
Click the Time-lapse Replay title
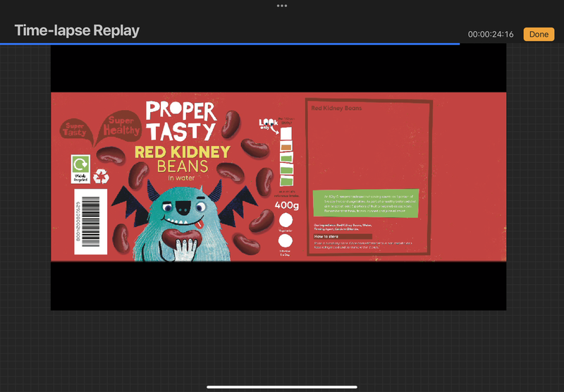click(x=77, y=30)
